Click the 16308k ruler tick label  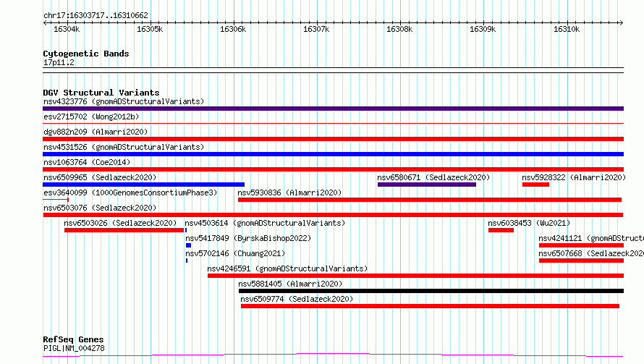tap(399, 29)
